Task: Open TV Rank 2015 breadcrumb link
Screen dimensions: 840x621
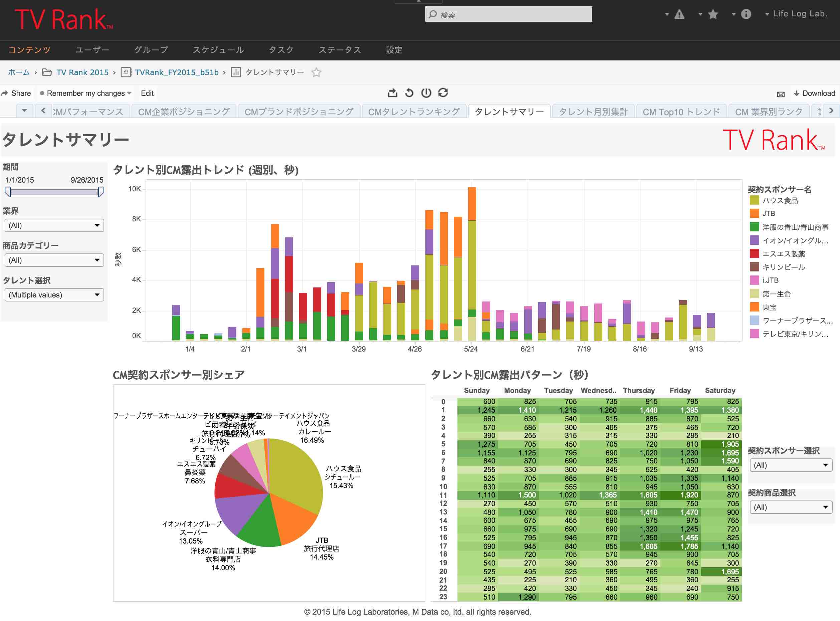Action: click(82, 72)
